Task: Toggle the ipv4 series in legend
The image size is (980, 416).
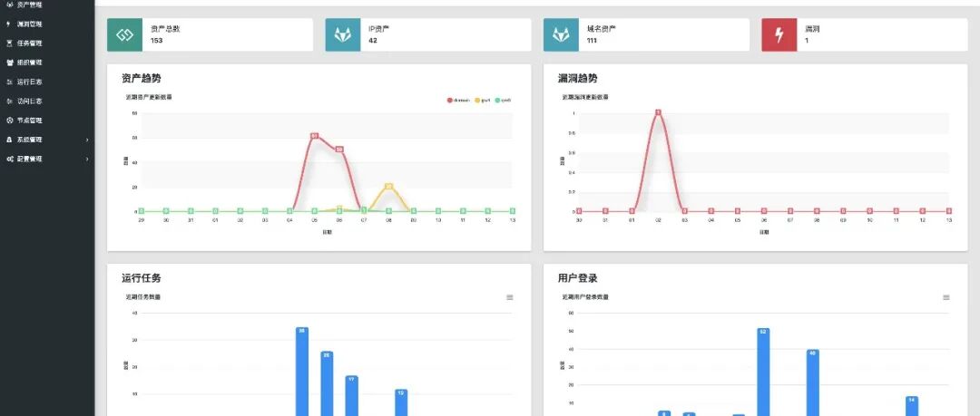Action: point(483,100)
